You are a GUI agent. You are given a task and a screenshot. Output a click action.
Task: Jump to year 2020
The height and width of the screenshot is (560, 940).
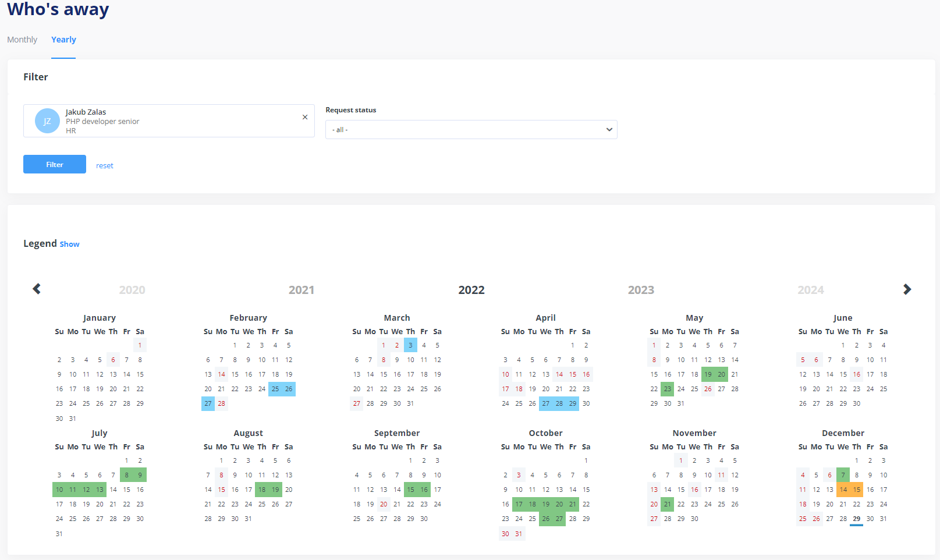click(132, 290)
